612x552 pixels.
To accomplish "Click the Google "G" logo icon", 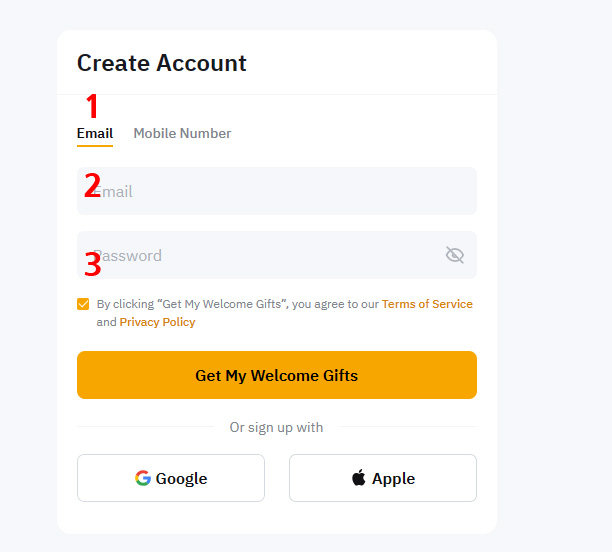I will (x=143, y=478).
